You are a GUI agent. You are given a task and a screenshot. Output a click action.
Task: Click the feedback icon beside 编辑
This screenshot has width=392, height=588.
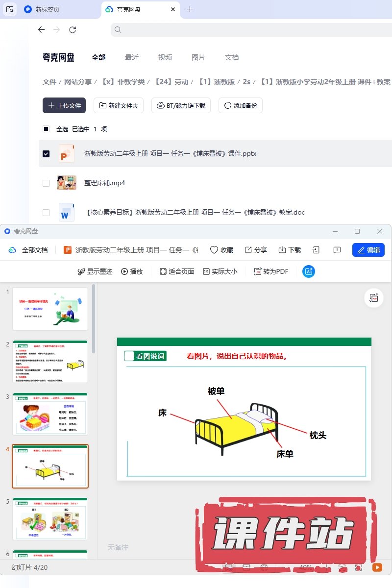tap(337, 250)
